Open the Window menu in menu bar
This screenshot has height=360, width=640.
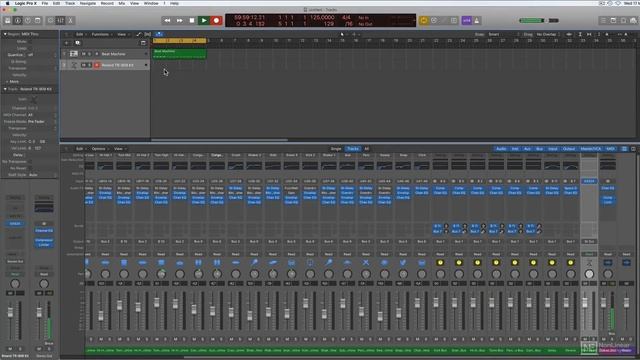pos(151,3)
